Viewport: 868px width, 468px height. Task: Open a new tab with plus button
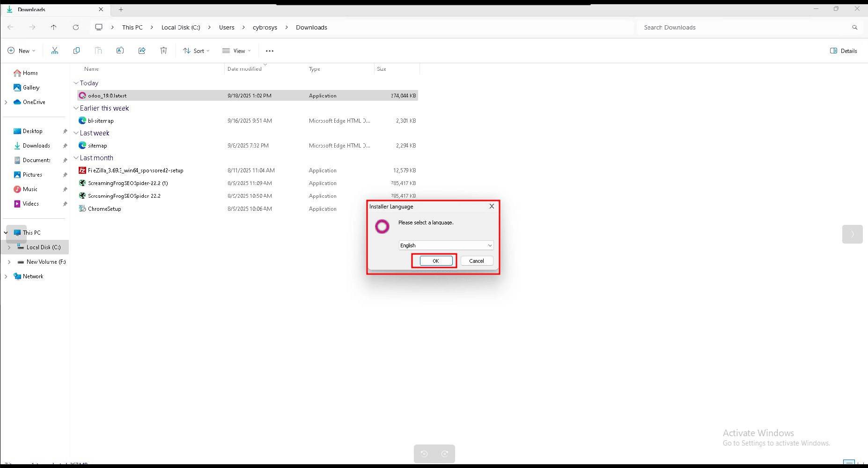pos(121,9)
